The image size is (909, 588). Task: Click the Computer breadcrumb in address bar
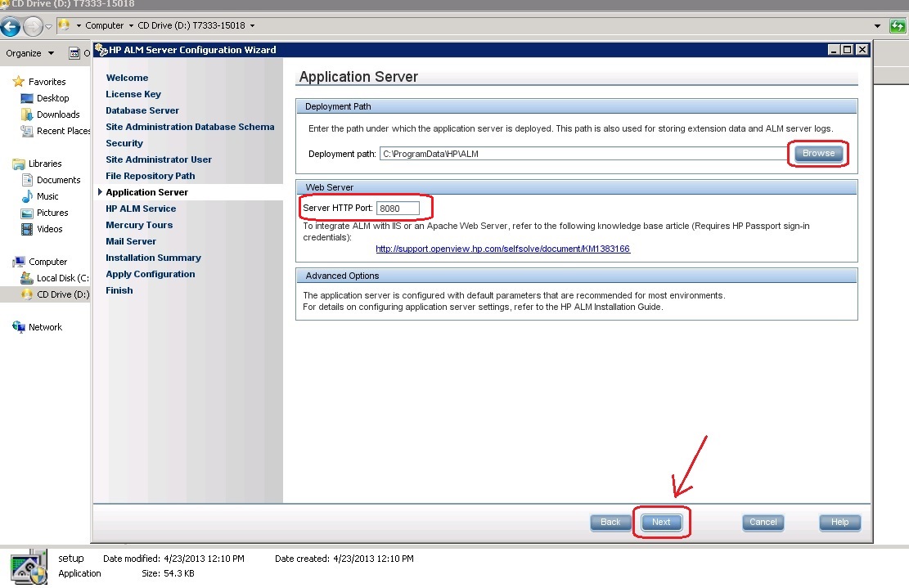pos(105,25)
